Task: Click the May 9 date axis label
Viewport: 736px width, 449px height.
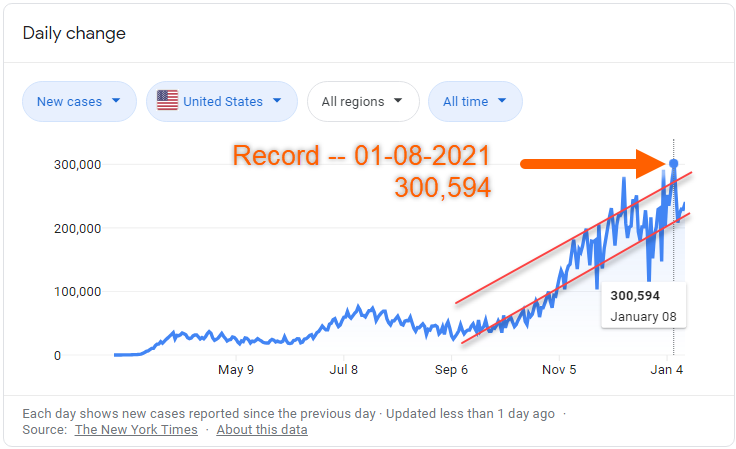Action: point(236,370)
